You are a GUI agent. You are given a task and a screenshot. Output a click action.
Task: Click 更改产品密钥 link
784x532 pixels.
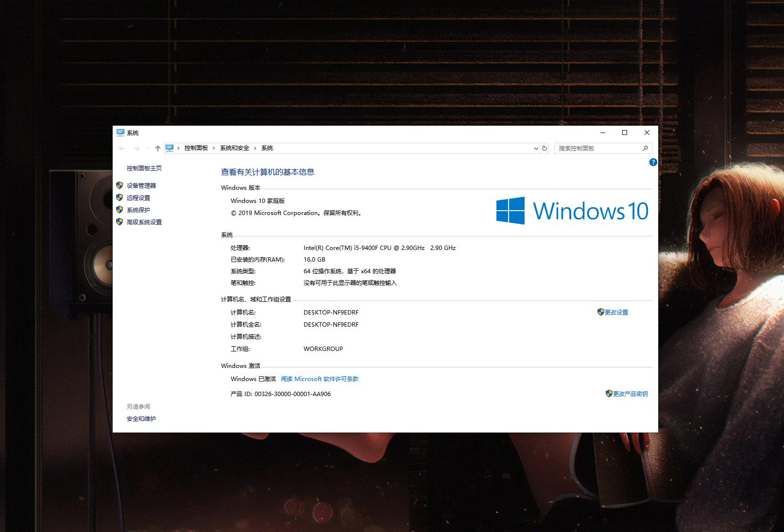coord(631,394)
